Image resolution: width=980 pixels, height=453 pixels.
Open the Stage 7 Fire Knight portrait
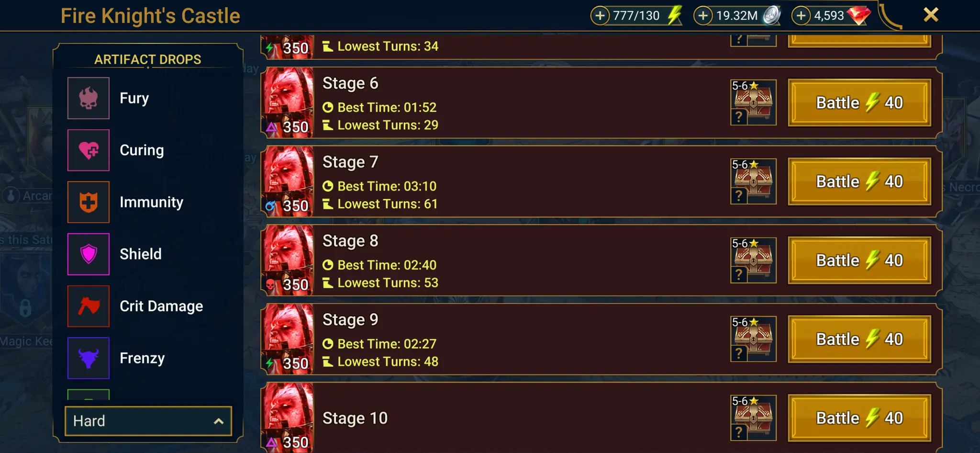pos(287,181)
